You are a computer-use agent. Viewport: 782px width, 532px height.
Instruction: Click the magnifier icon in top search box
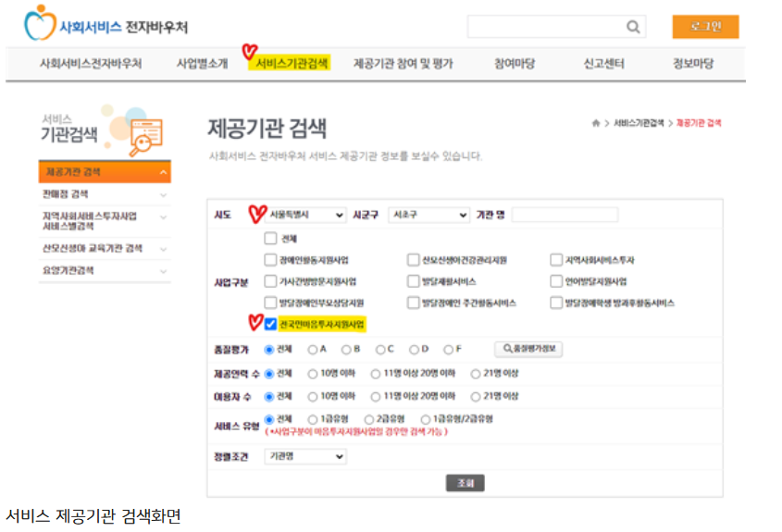coord(633,27)
